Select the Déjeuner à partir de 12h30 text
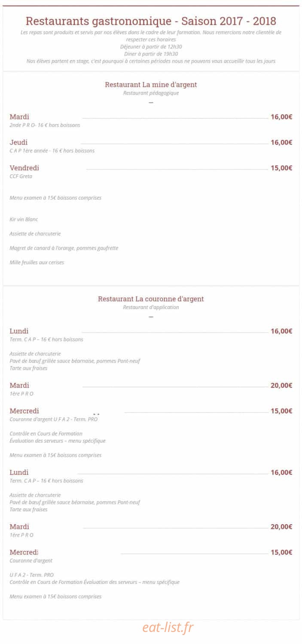This screenshot has height=644, width=302. coord(151,47)
